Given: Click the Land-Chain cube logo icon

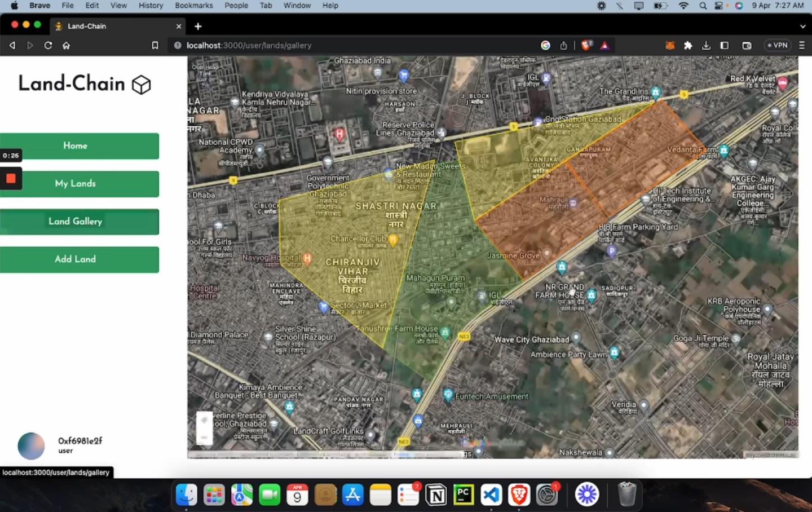Looking at the screenshot, I should point(141,85).
